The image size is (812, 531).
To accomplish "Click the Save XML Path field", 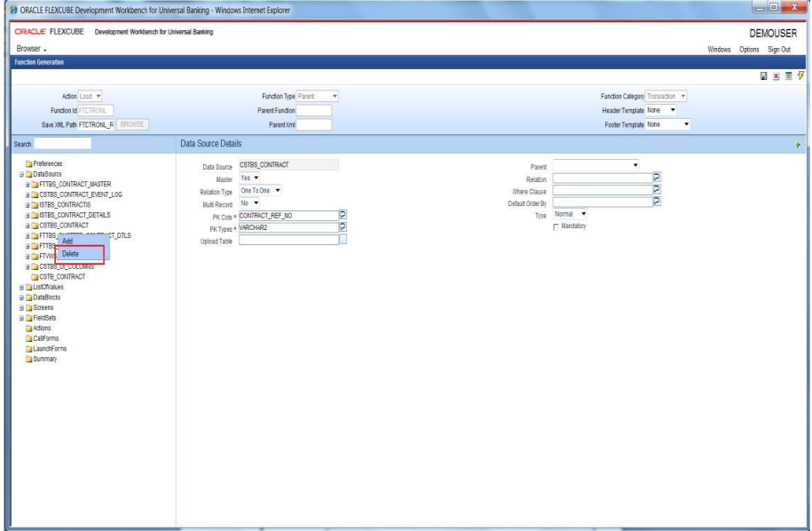I will [96, 124].
